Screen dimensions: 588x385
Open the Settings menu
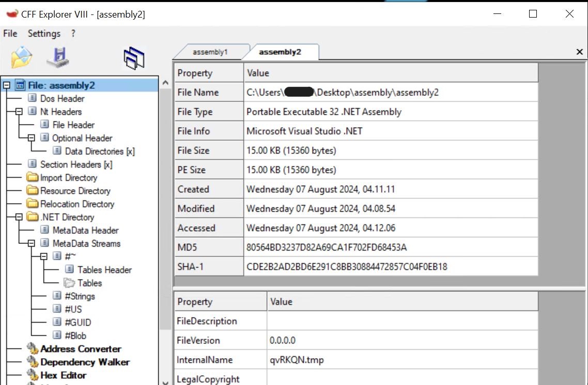click(x=44, y=34)
